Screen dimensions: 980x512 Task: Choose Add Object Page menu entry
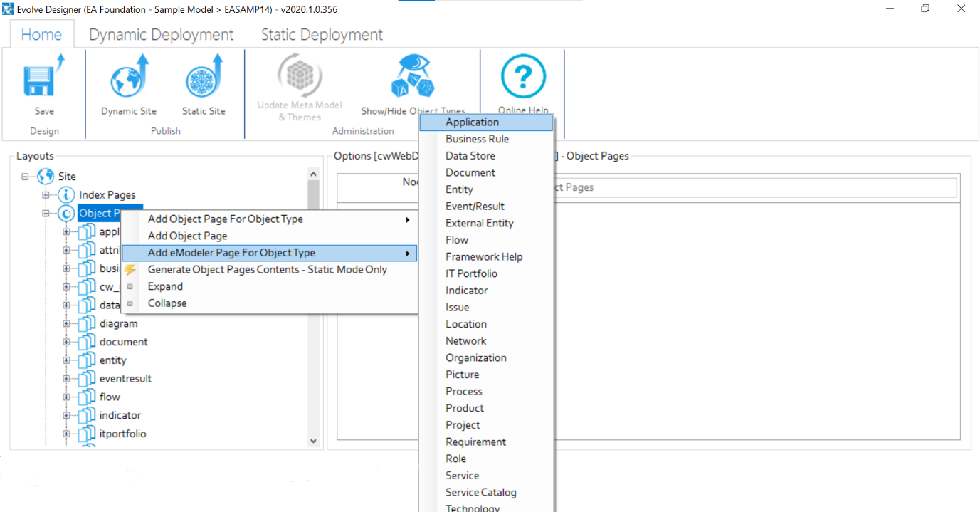(x=188, y=236)
